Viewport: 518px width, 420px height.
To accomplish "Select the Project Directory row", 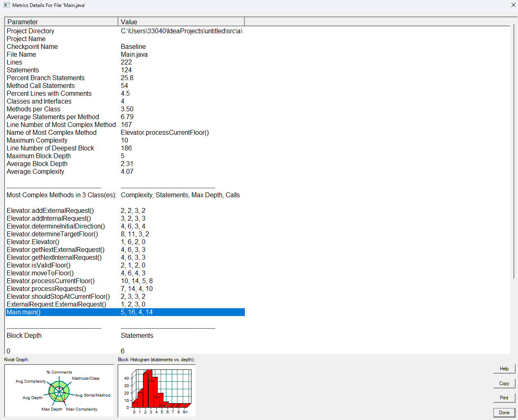I will 125,31.
